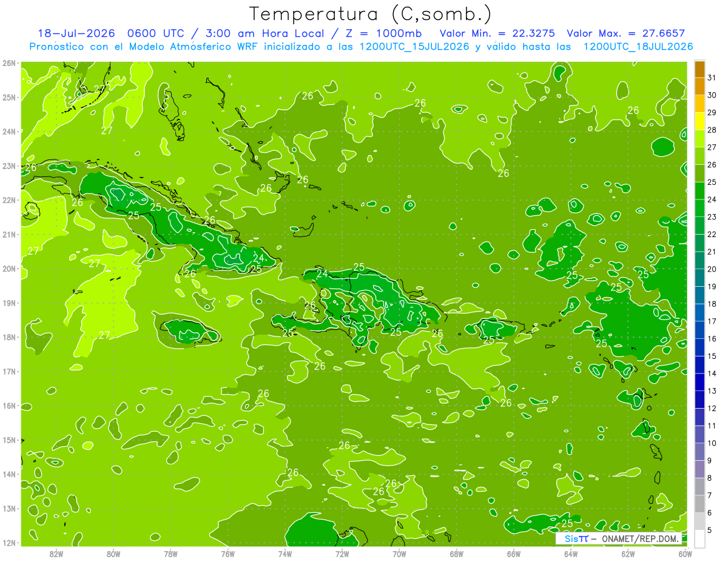Click the '12N' latitude axis label
Viewport: 728px width, 562px height.
tap(9, 543)
